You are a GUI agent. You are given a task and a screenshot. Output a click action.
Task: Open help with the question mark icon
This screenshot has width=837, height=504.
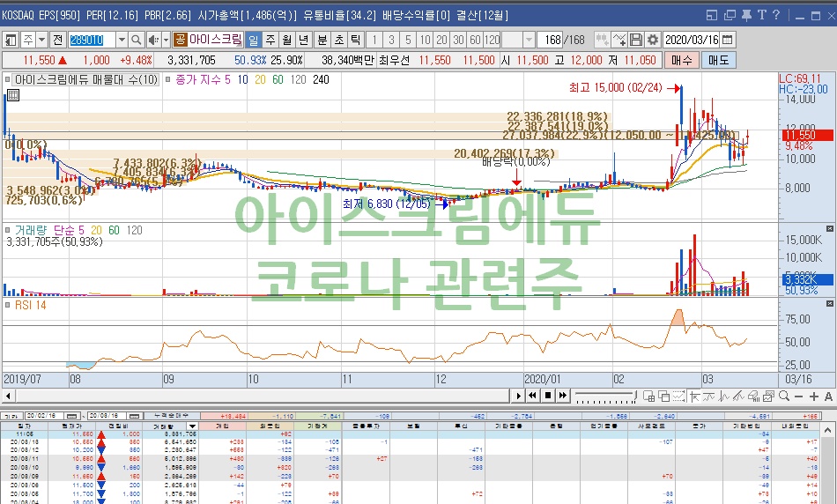tap(776, 15)
